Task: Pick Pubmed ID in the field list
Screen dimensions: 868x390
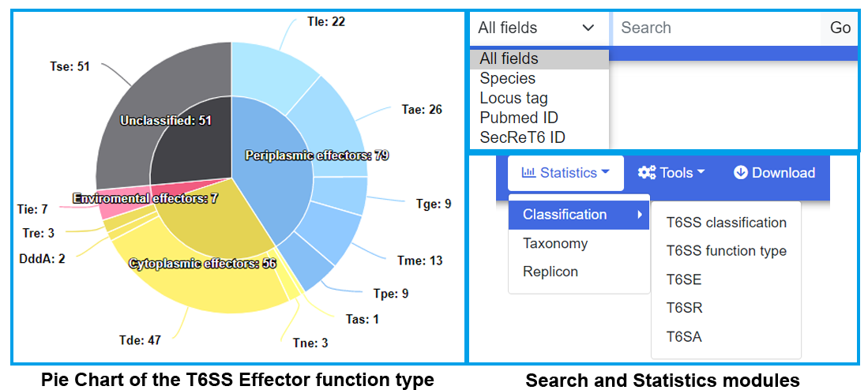Action: (x=519, y=118)
